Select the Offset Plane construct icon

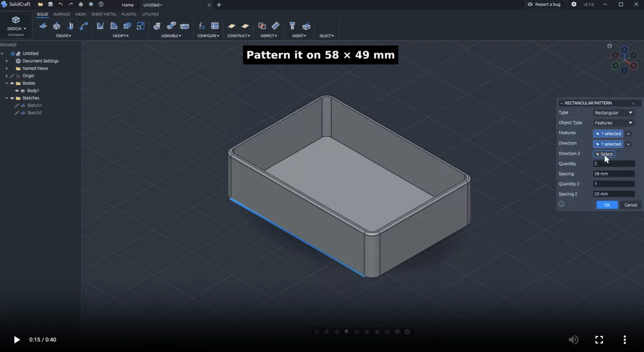[x=231, y=26]
